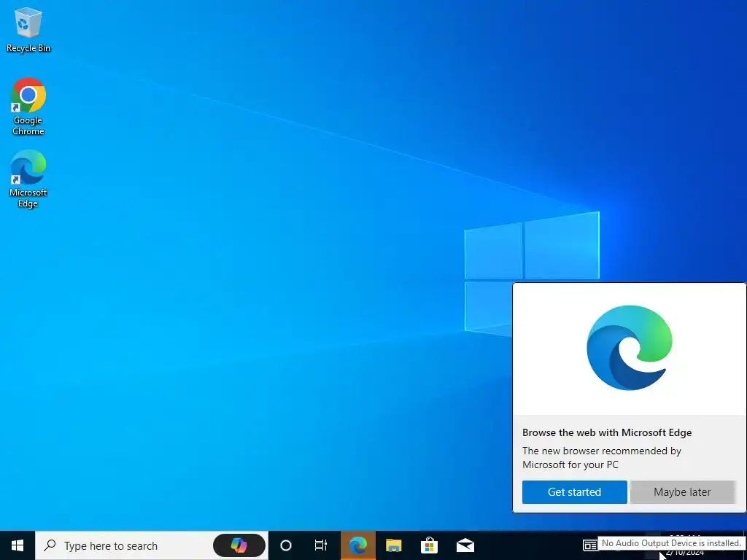Open the Mail app on taskbar
Image resolution: width=747 pixels, height=560 pixels.
465,545
